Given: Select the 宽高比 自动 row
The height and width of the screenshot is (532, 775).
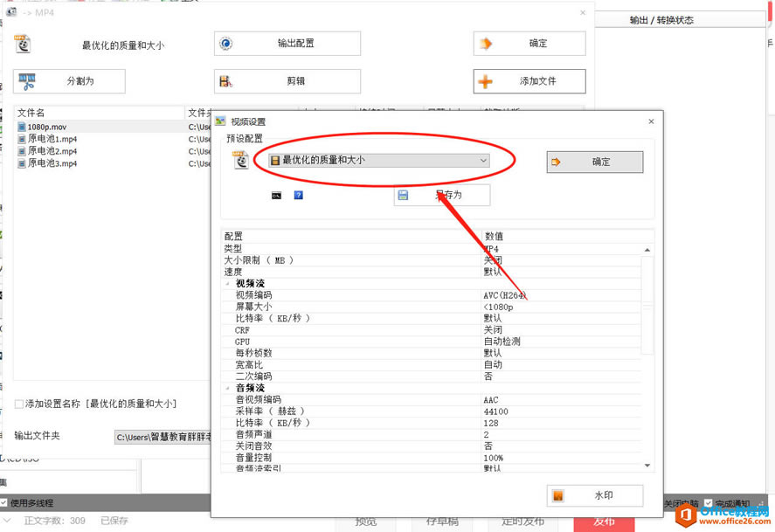Looking at the screenshot, I should (x=432, y=365).
